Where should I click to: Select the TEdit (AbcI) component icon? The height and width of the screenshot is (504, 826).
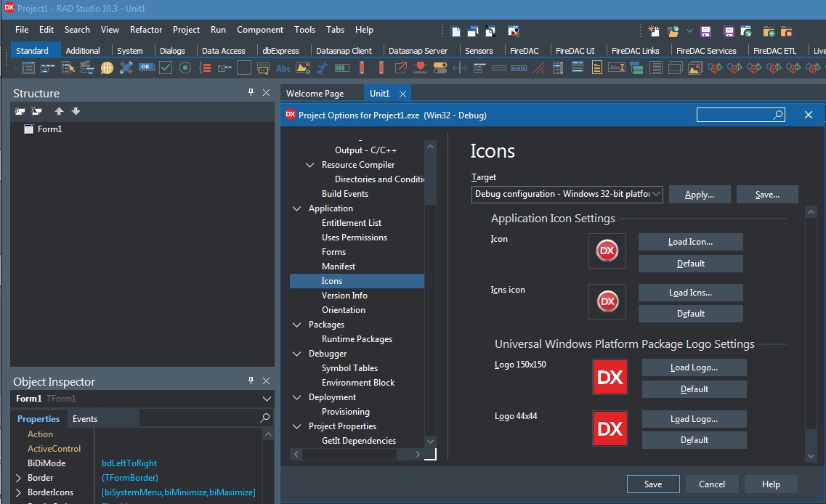[x=616, y=68]
